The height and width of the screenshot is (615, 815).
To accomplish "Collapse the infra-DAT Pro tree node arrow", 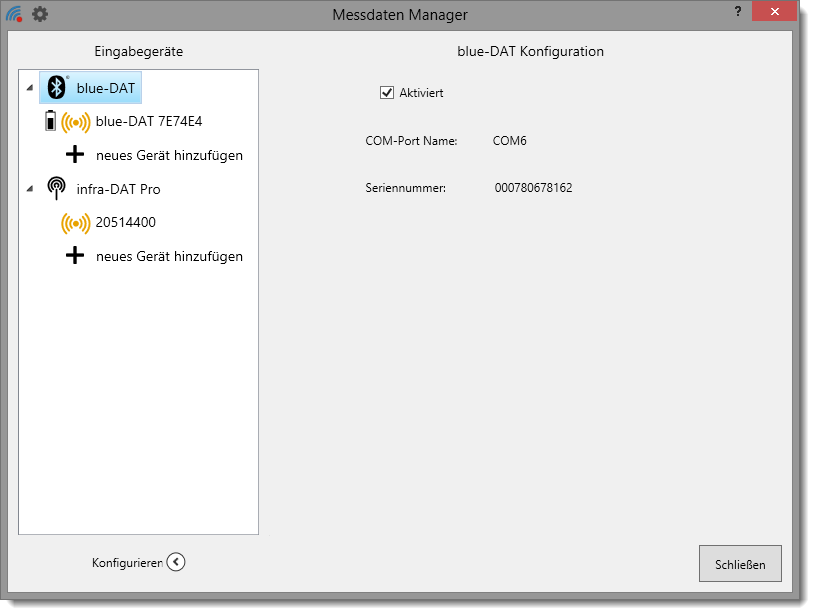I will pyautogui.click(x=29, y=189).
